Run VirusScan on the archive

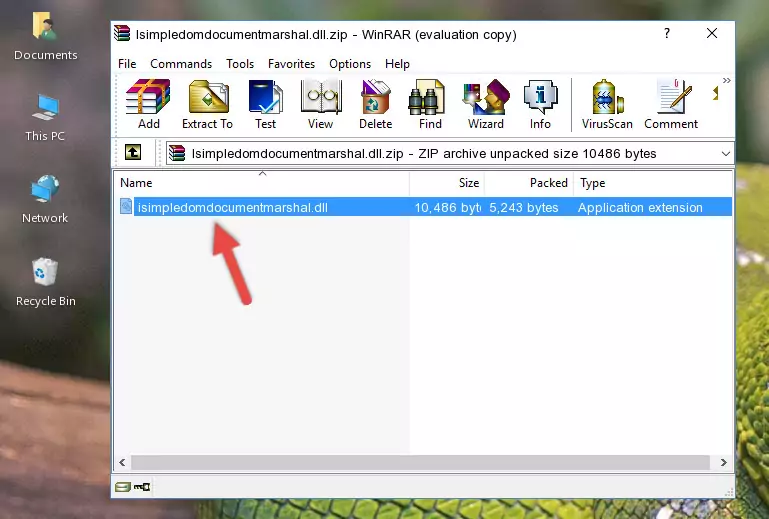pos(607,104)
